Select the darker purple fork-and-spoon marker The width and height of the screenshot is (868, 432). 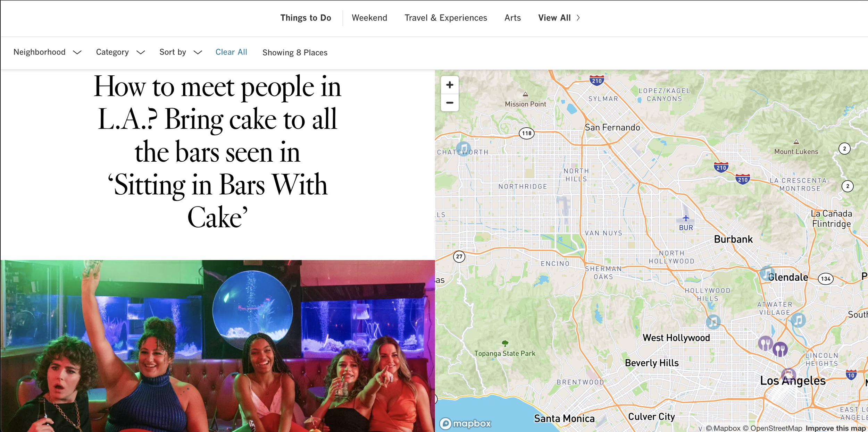pos(780,349)
